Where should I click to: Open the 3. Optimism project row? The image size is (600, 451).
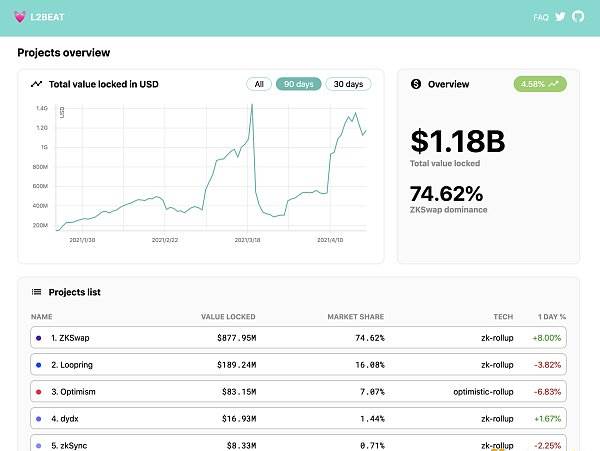298,391
